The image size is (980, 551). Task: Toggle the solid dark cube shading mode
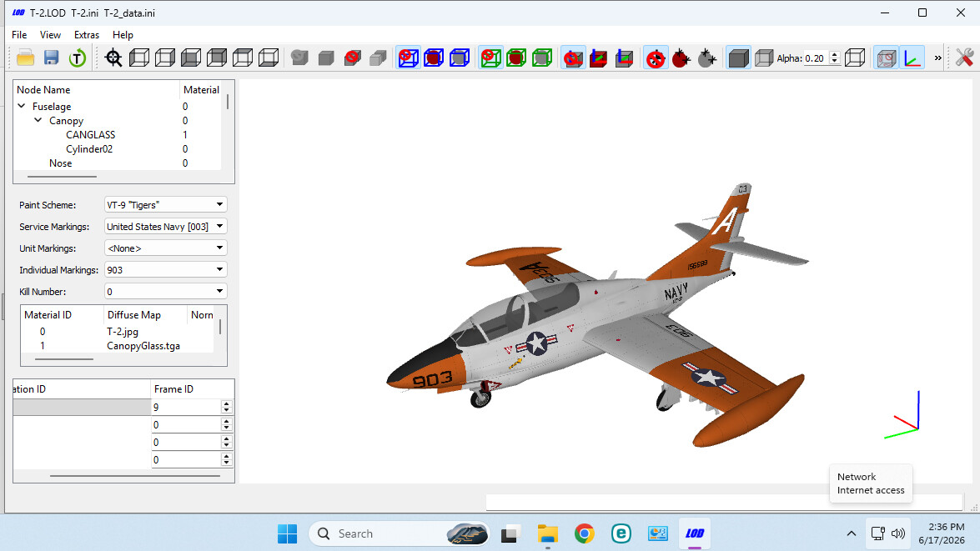738,58
